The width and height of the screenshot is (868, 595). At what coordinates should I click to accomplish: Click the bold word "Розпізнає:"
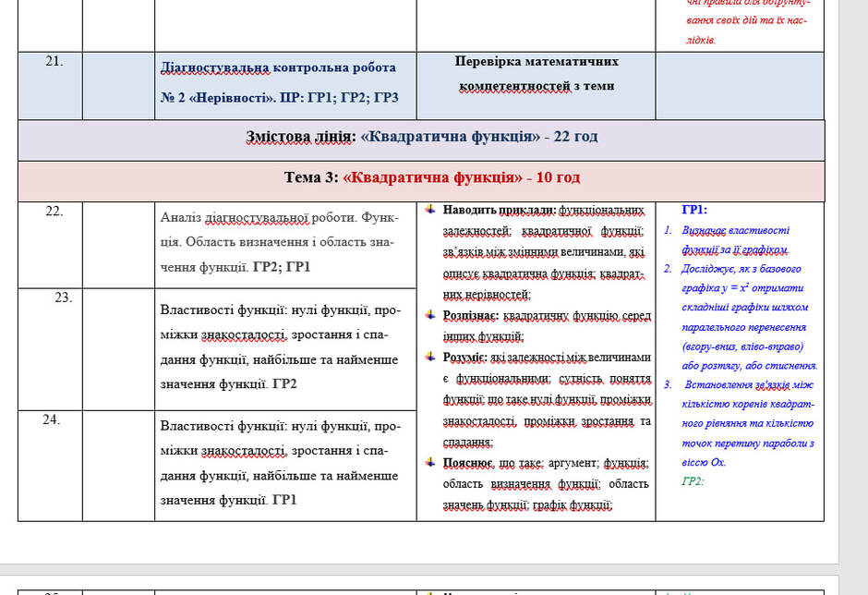point(471,315)
